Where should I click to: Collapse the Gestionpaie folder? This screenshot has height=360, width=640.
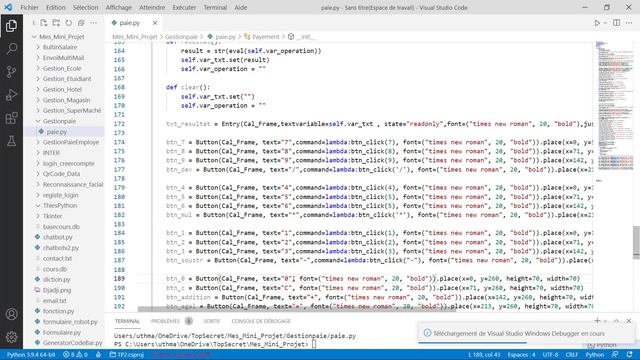pyautogui.click(x=59, y=121)
